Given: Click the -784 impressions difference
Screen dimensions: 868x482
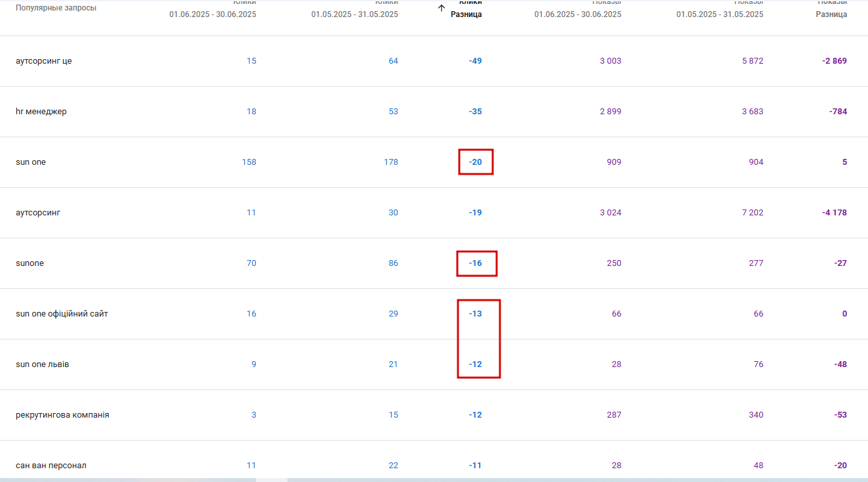Looking at the screenshot, I should (x=838, y=112).
